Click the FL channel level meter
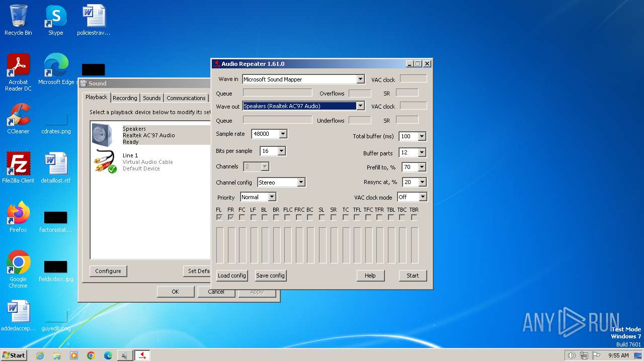Screen dimensions: 644x362 point(220,245)
